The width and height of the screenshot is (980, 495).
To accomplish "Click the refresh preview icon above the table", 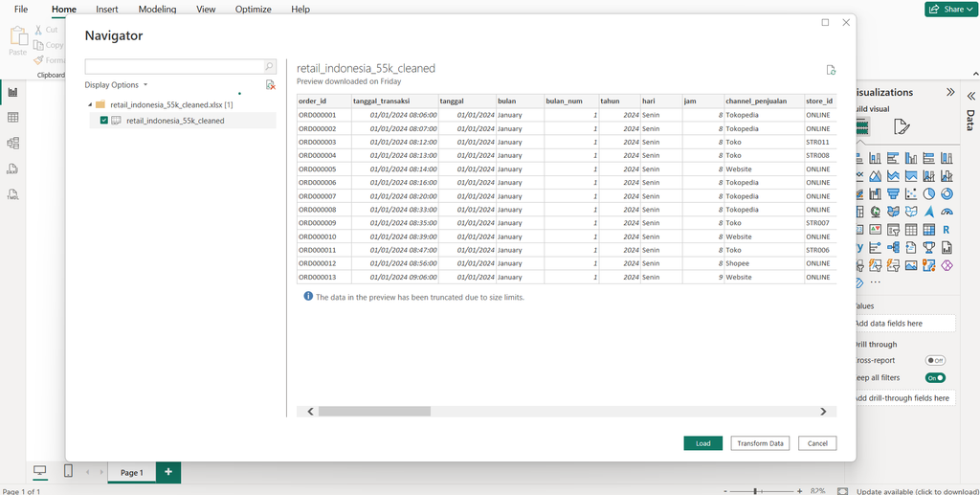I will tap(831, 70).
